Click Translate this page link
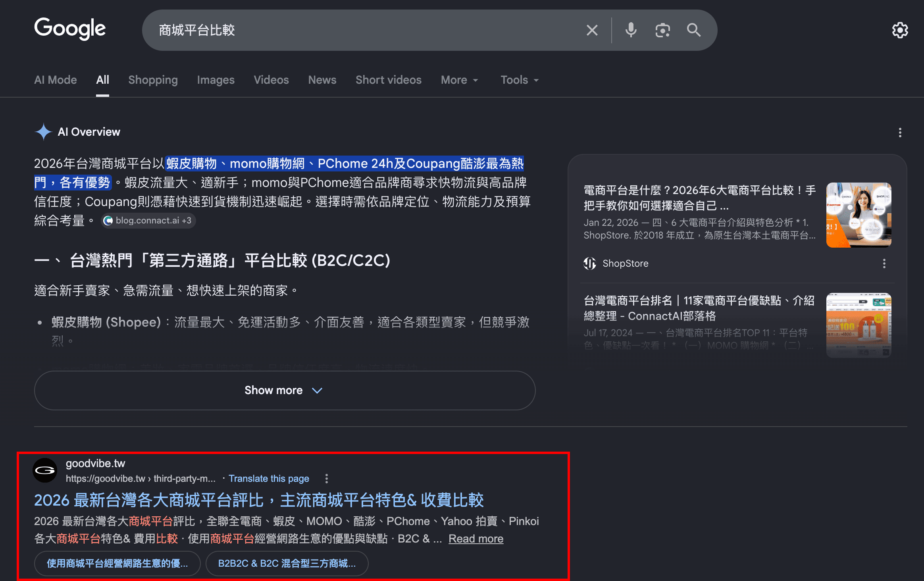 [x=269, y=479]
